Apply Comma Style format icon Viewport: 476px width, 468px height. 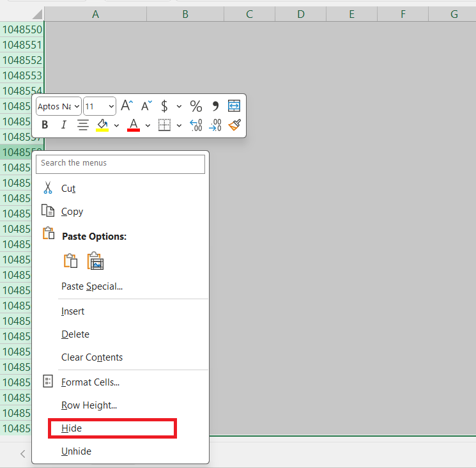215,106
